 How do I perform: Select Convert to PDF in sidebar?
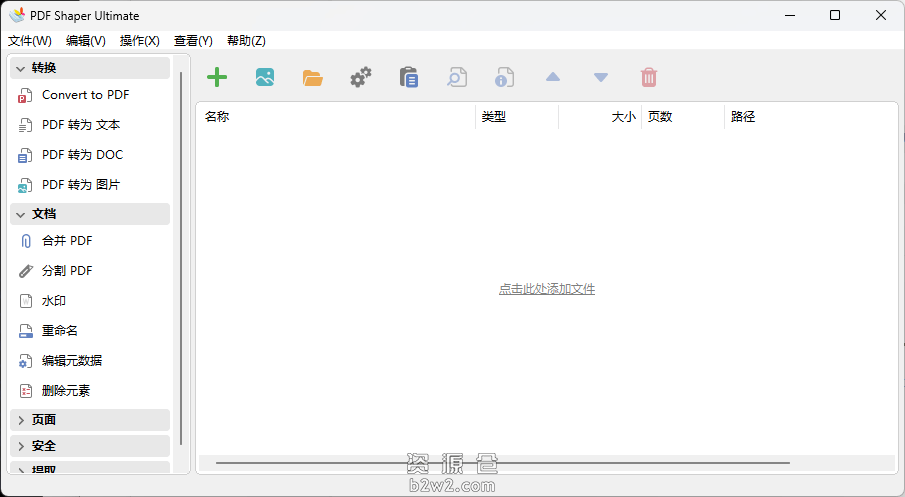(x=85, y=95)
